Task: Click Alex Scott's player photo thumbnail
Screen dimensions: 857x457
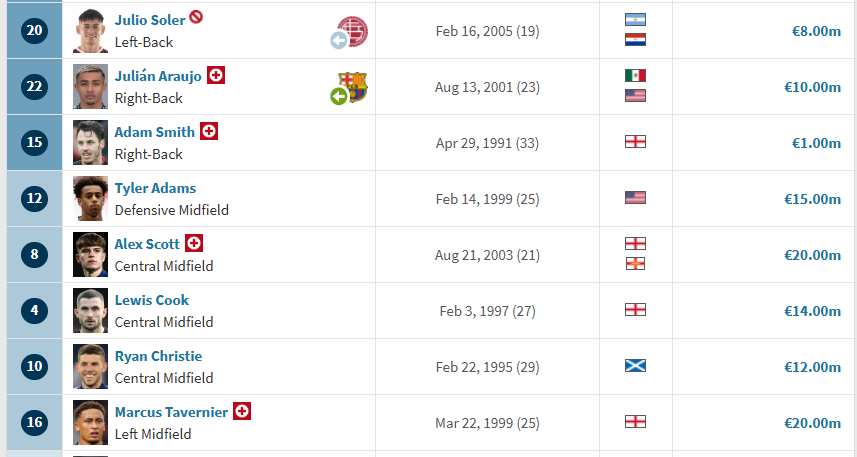Action: point(90,254)
